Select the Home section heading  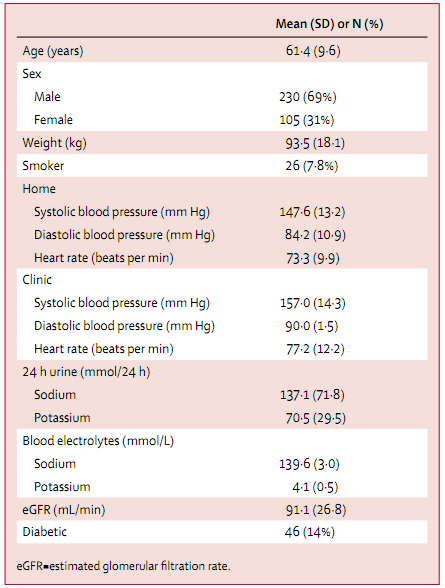pyautogui.click(x=39, y=189)
